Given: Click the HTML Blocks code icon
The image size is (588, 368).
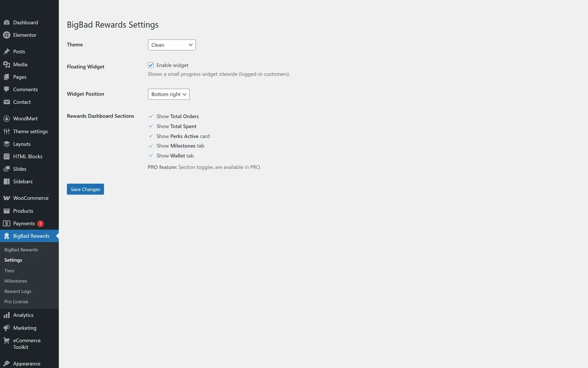Looking at the screenshot, I should pos(6,156).
